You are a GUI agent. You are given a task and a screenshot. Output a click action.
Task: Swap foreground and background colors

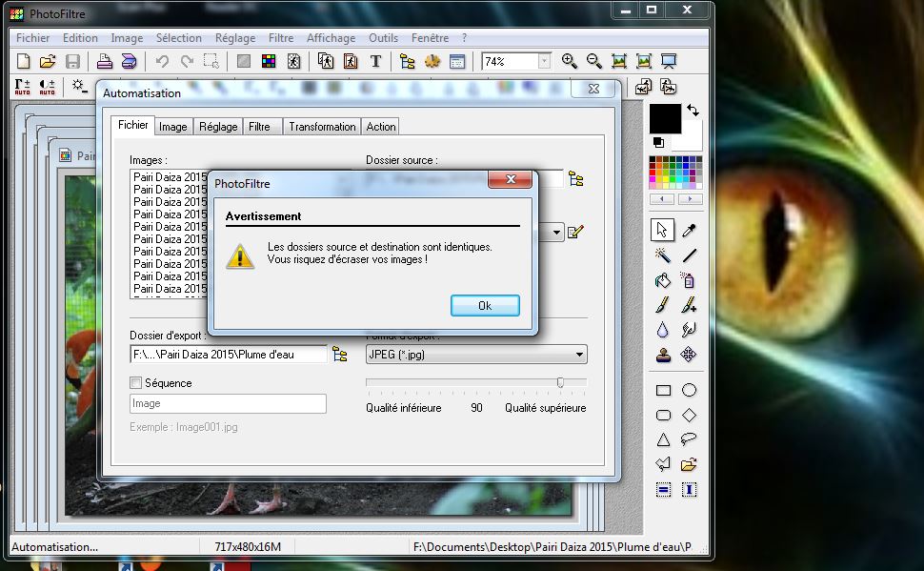click(x=693, y=111)
